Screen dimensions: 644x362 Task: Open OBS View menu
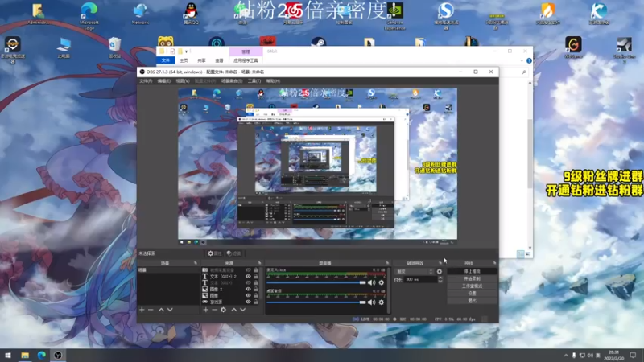coord(183,81)
